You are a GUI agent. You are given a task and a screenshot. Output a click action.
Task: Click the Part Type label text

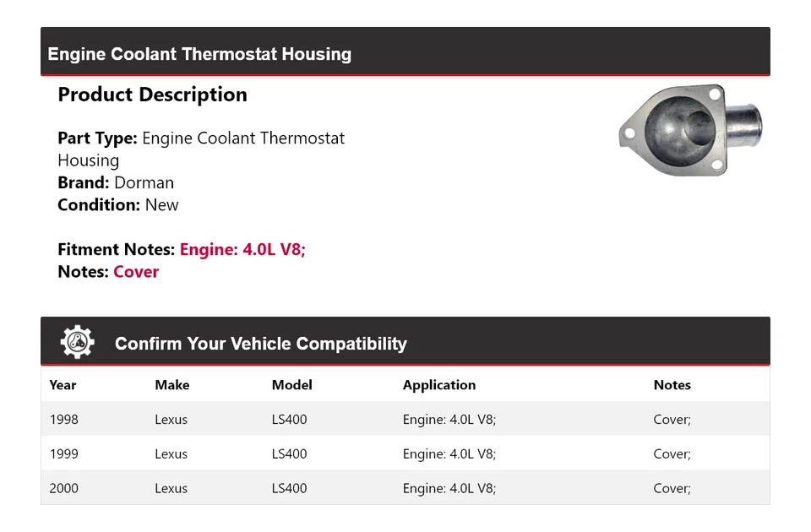click(x=97, y=138)
